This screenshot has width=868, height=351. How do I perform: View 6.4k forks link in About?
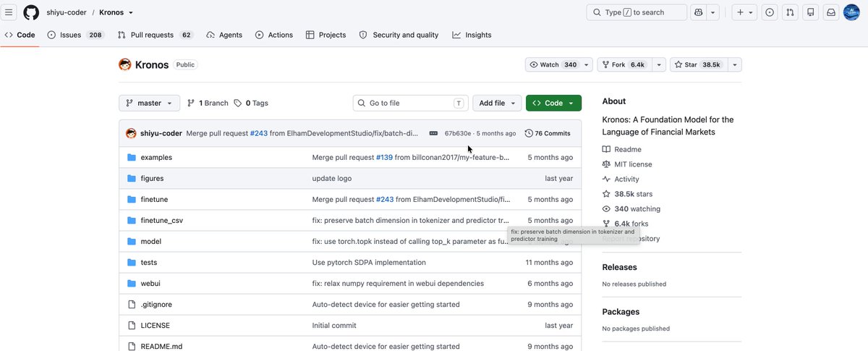click(625, 224)
